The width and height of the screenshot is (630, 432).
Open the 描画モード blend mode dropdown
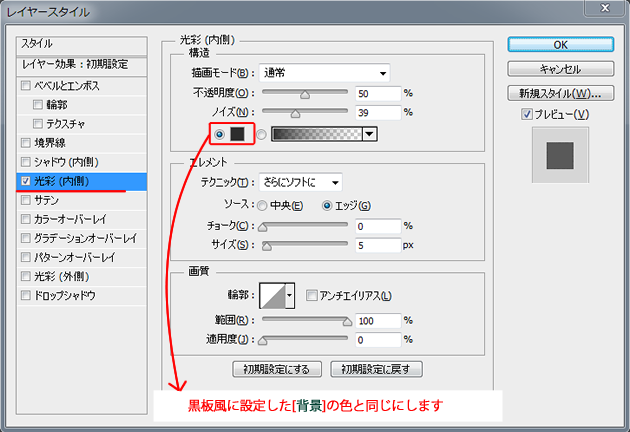coord(323,72)
